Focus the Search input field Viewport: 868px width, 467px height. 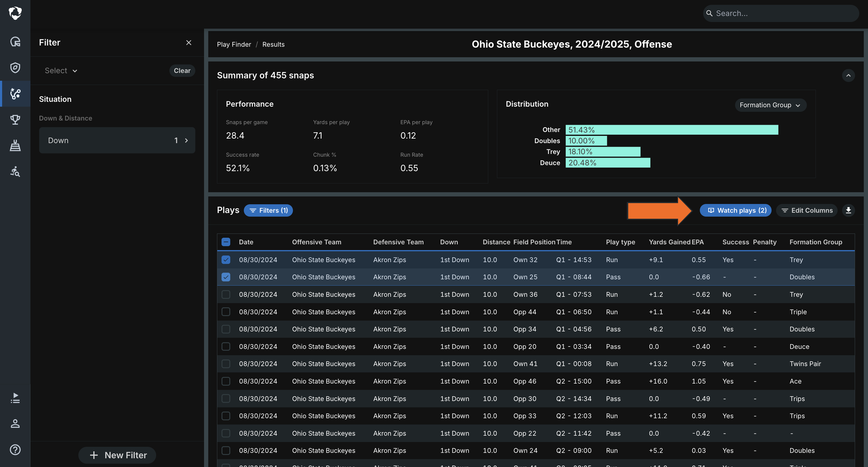(x=781, y=14)
